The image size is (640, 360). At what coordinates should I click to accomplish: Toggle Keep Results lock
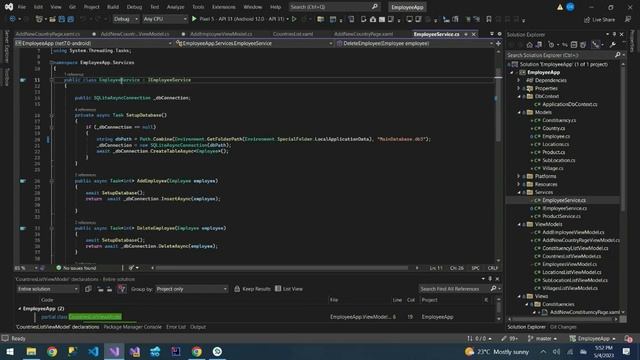[252, 289]
